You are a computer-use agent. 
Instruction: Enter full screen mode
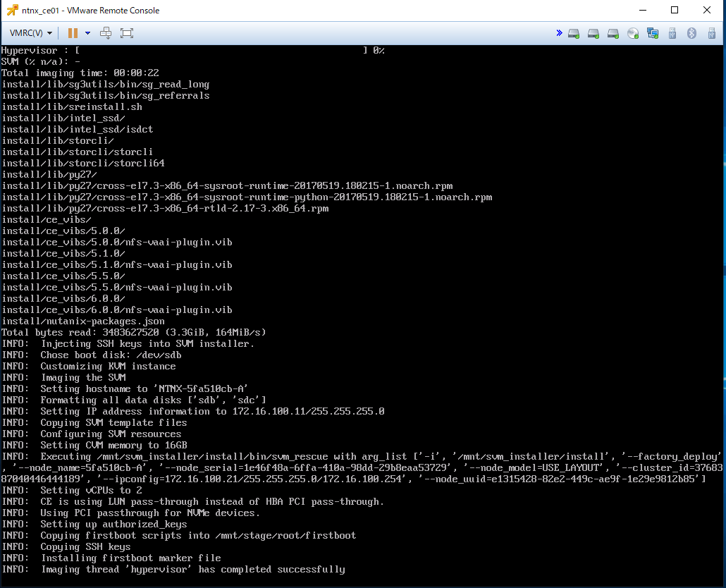[126, 33]
